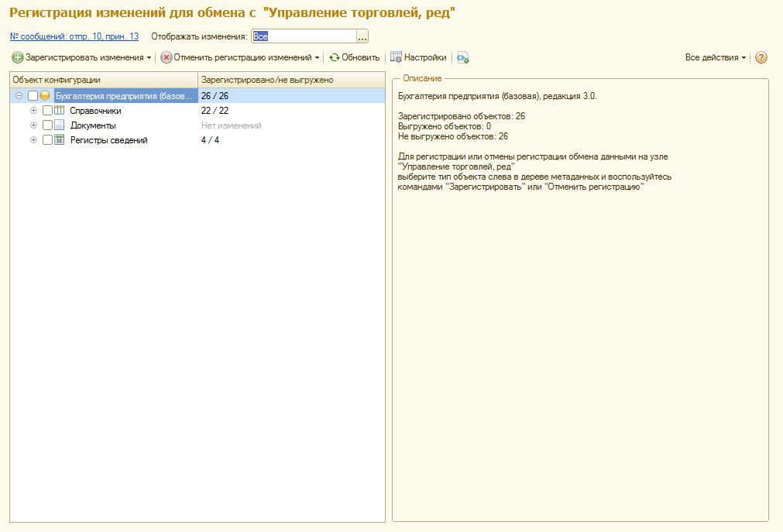This screenshot has height=532, width=783.
Task: Click the Регистры сведений grid icon
Action: pos(60,140)
